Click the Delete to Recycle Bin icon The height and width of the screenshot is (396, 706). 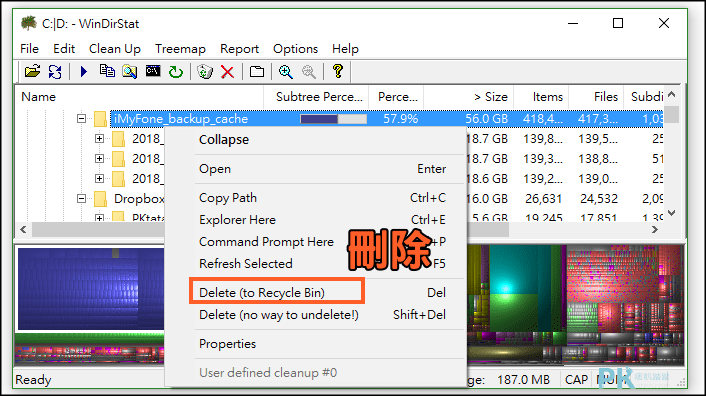pyautogui.click(x=205, y=72)
